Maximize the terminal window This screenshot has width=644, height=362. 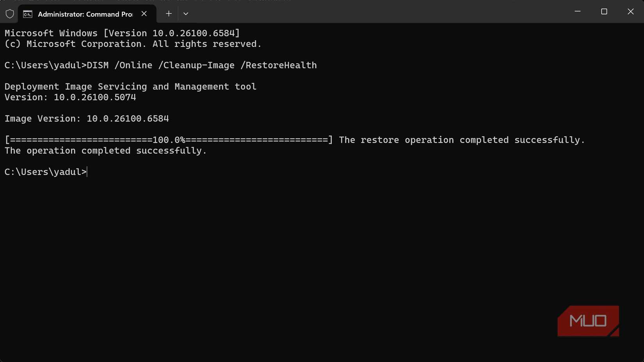[604, 12]
